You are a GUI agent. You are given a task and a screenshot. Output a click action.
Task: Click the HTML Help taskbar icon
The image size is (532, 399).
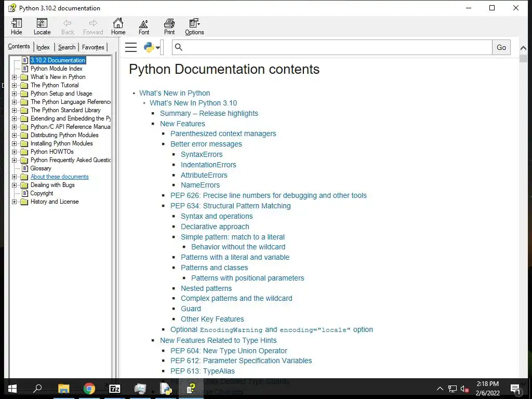191,389
